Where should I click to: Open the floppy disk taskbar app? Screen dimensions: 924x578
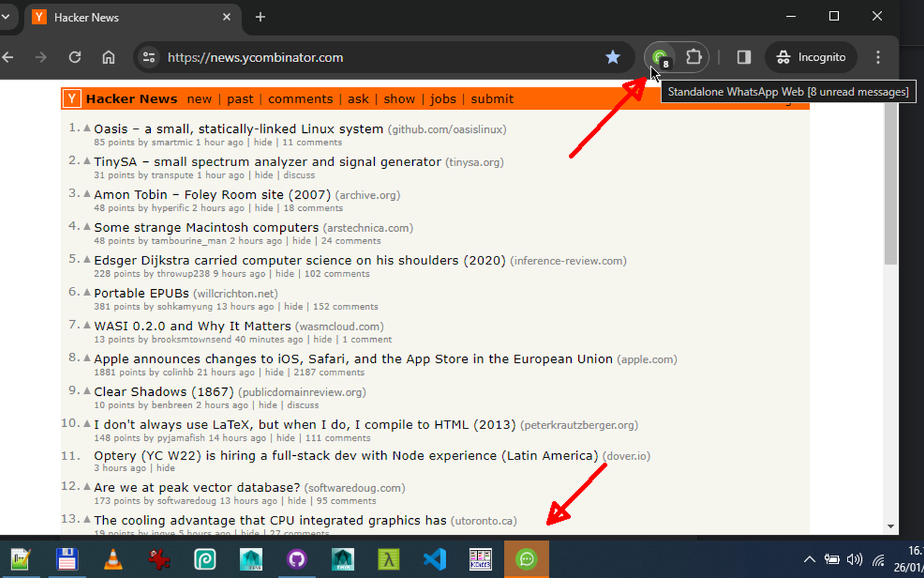[x=66, y=559]
